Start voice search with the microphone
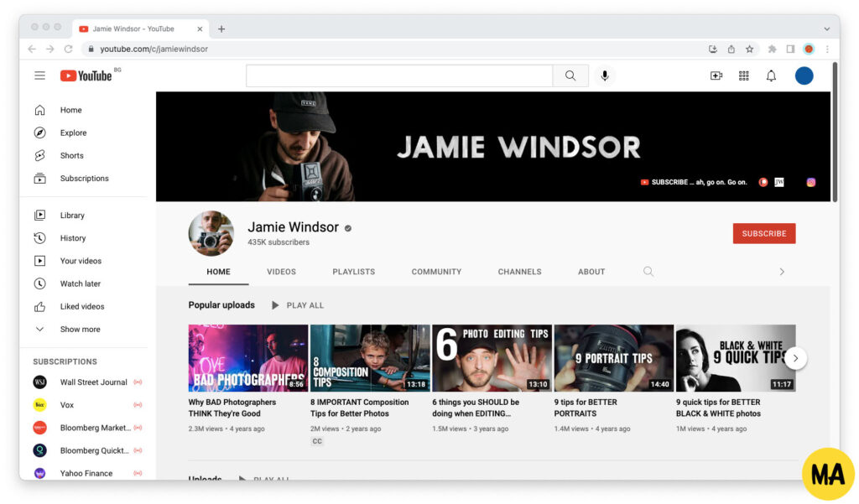 pos(605,75)
